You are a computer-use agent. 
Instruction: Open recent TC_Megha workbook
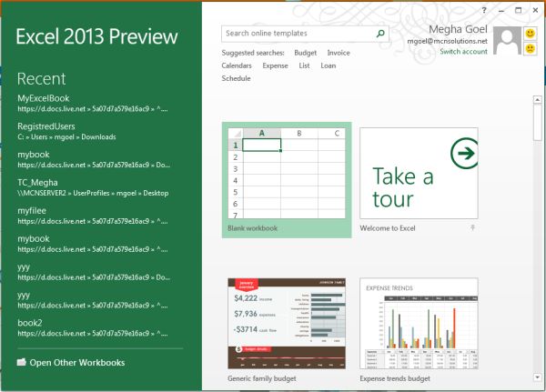tap(93, 187)
